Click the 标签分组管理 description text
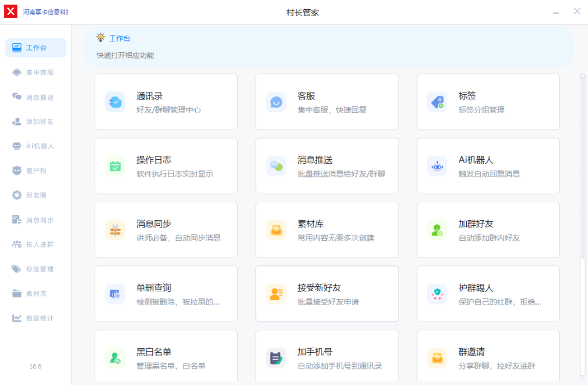Image resolution: width=588 pixels, height=385 pixels. coord(482,110)
